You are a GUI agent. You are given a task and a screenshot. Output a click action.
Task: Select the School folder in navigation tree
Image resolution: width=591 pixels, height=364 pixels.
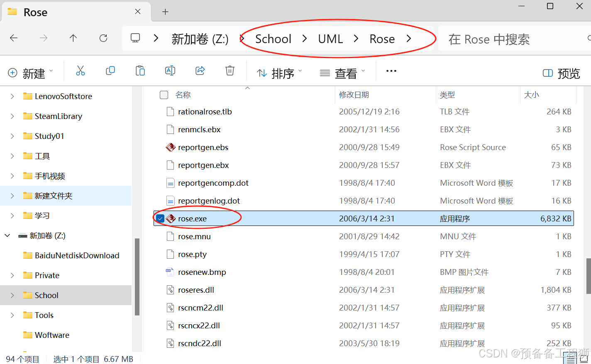point(66,295)
